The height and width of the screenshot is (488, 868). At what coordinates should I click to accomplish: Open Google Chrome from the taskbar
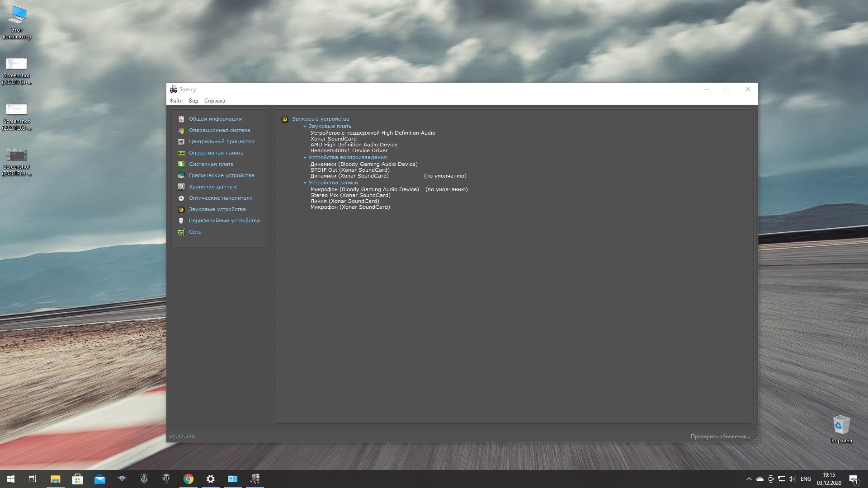coord(189,479)
